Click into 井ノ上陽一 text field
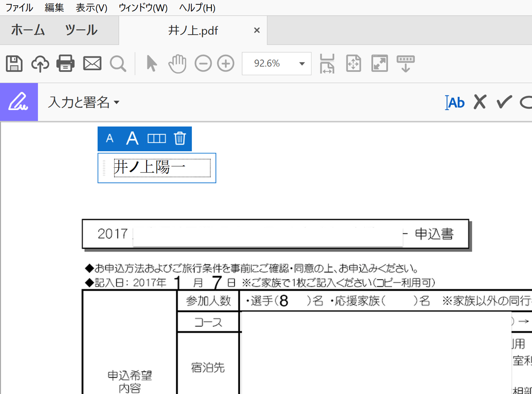532x394 pixels. coord(162,168)
